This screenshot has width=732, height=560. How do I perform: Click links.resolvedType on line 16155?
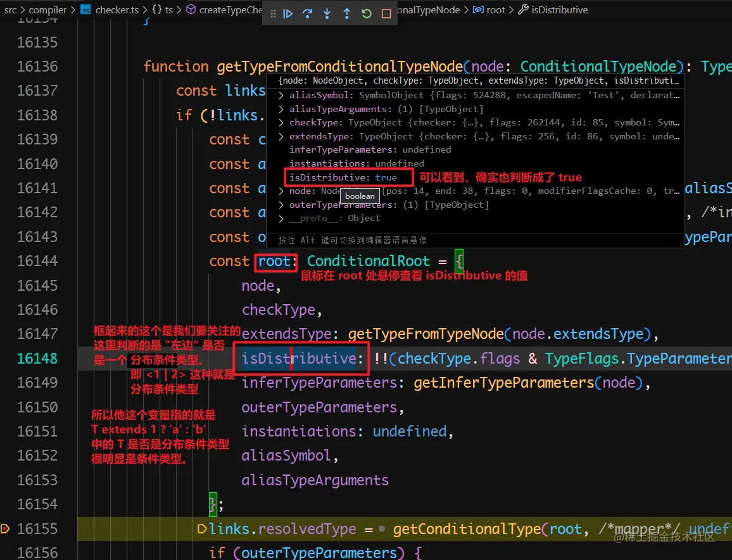[282, 529]
